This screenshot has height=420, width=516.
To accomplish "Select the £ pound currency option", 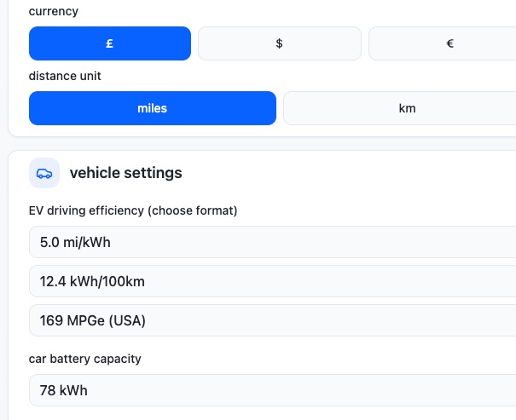I will (110, 43).
